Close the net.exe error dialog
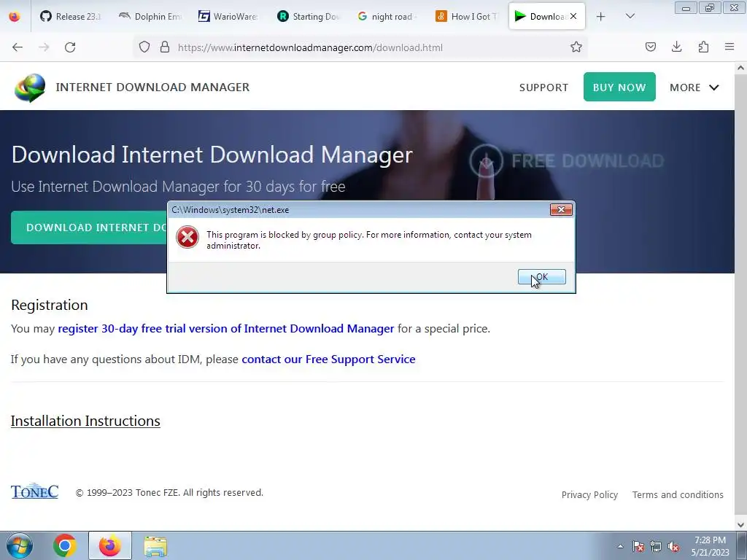747x560 pixels. [561, 209]
